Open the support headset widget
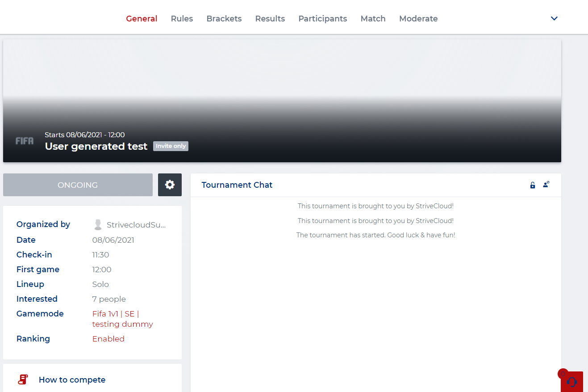Screen dimensions: 588x392 571,382
